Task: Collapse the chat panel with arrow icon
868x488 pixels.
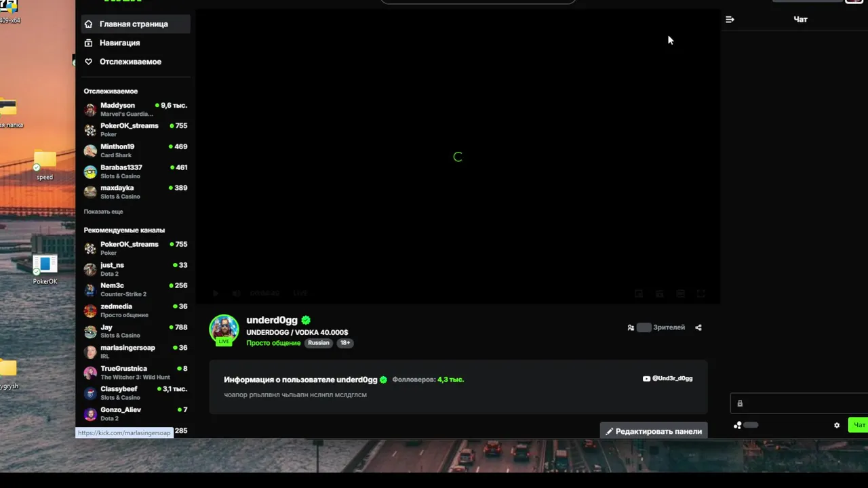Action: pyautogui.click(x=730, y=20)
